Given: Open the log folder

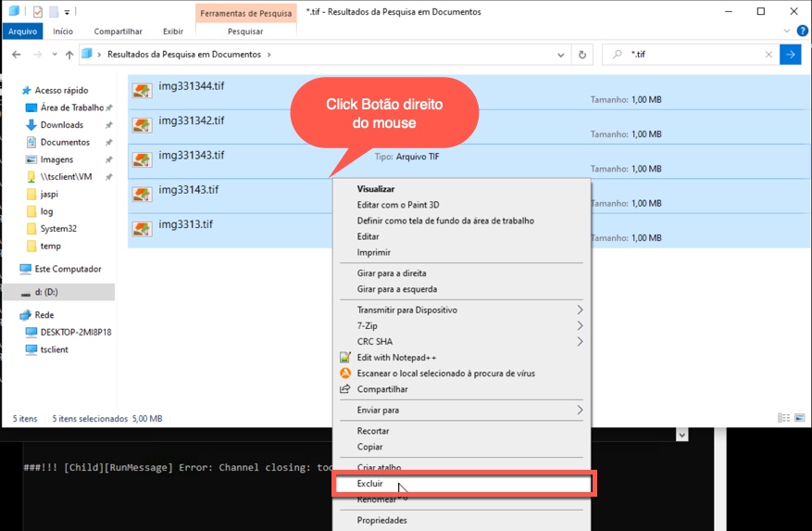Looking at the screenshot, I should click(x=46, y=211).
